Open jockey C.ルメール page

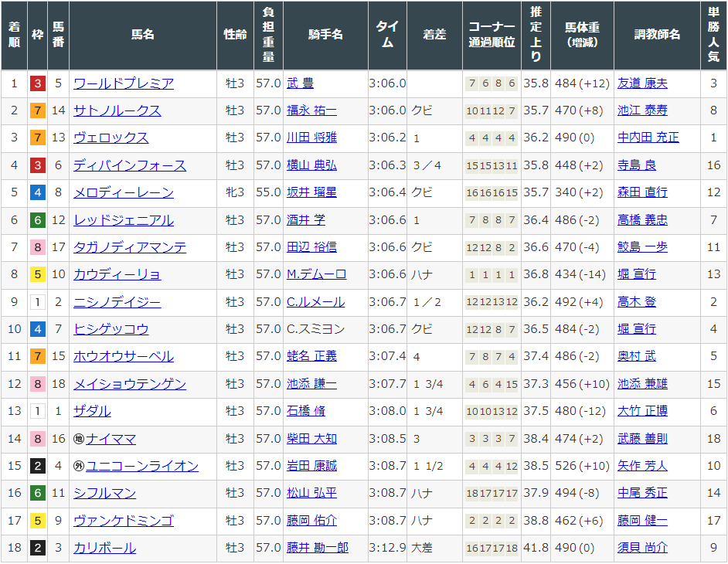point(316,302)
